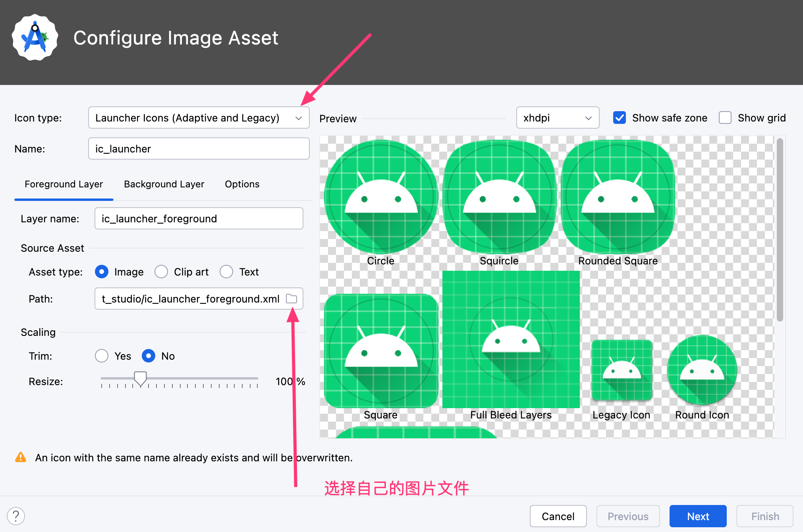Open the Options tab

242,184
